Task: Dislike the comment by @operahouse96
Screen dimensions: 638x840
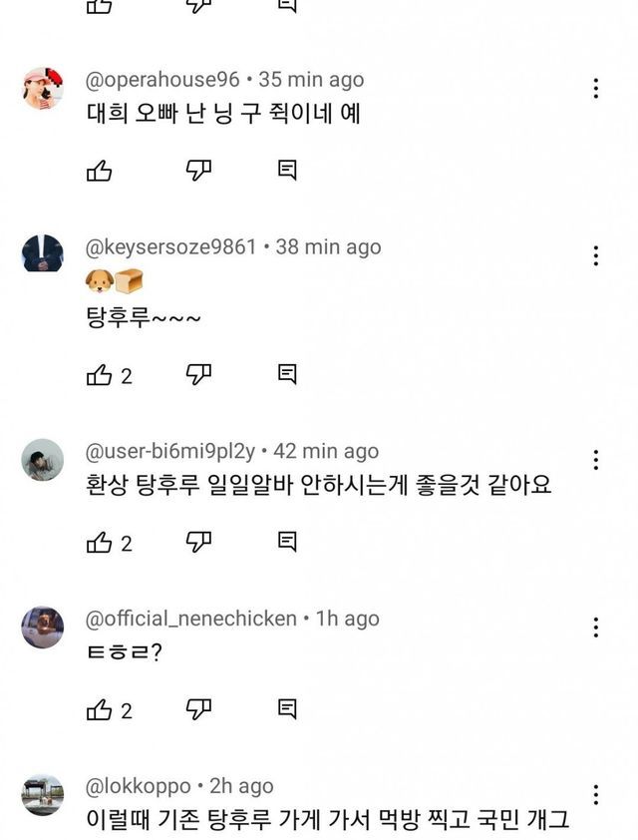Action: 199,171
